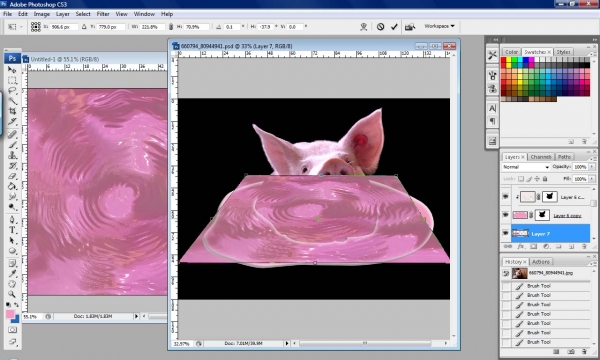Viewport: 600px width, 360px height.
Task: Open the Paragraph panel dock icon
Action: tap(492, 122)
